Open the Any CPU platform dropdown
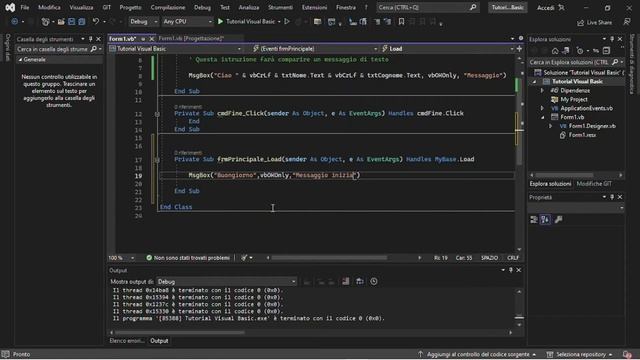Image resolution: width=640 pixels, height=360 pixels. click(x=187, y=22)
